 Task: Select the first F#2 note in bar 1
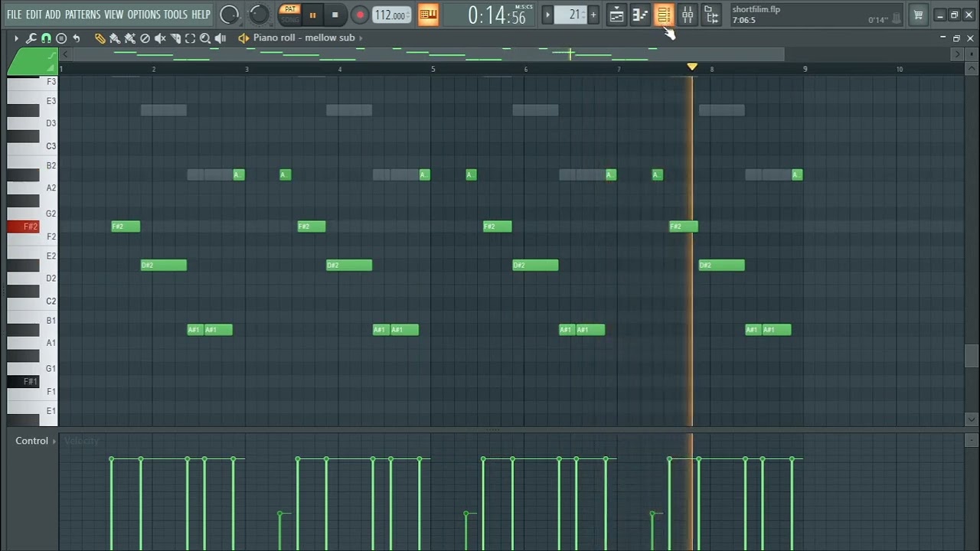pos(126,227)
